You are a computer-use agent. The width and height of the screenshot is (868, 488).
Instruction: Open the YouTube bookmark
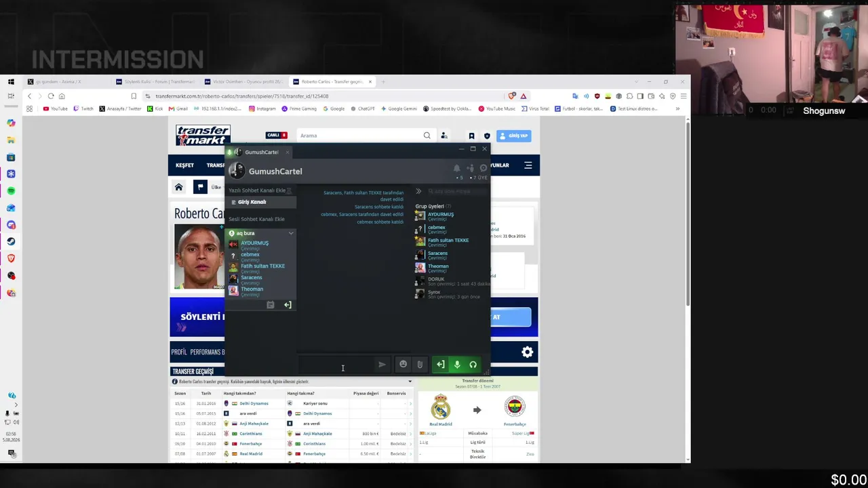pos(56,108)
